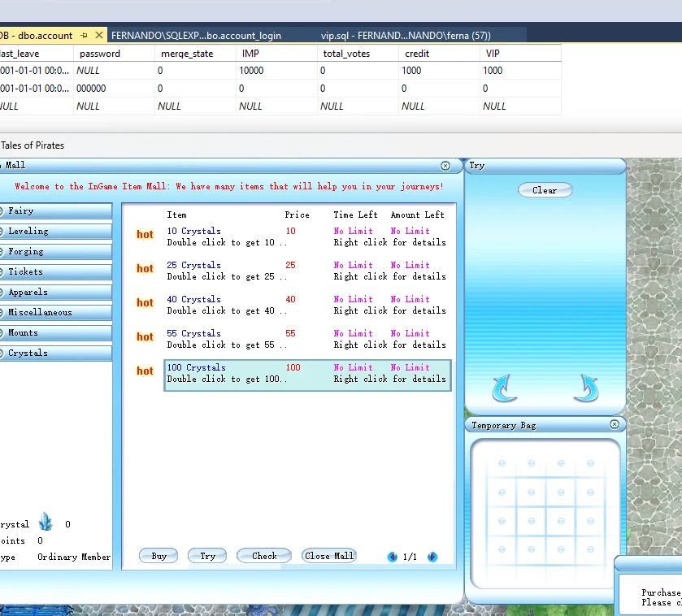The width and height of the screenshot is (682, 616).
Task: Close the Item Mall window
Action: pos(445,166)
